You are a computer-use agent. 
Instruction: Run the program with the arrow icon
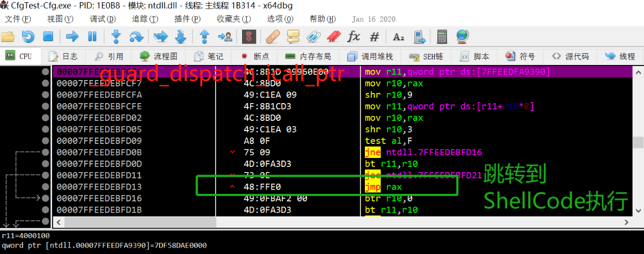[x=72, y=37]
